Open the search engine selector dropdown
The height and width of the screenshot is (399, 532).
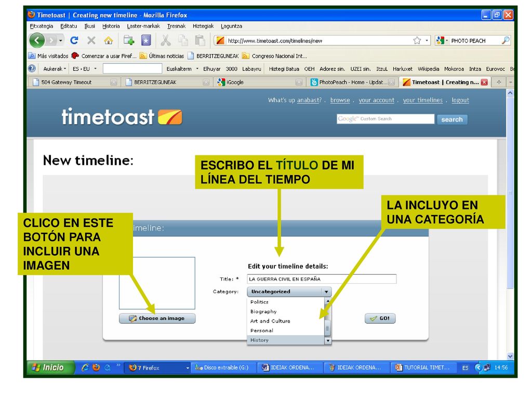pos(447,41)
